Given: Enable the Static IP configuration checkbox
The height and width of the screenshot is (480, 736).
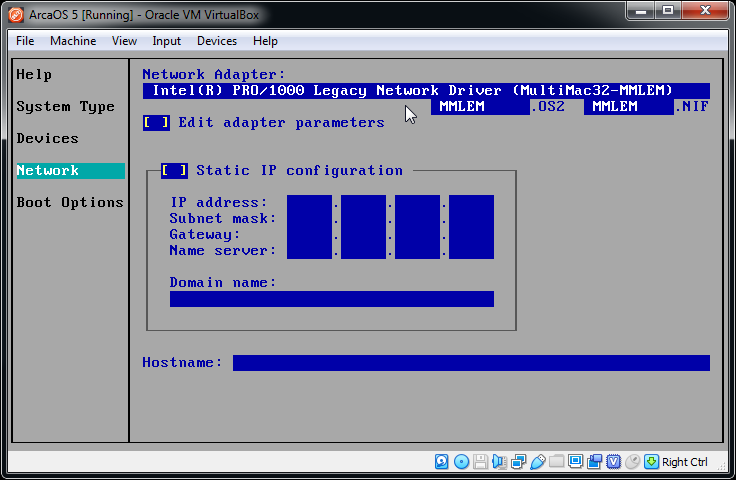Looking at the screenshot, I should point(174,170).
